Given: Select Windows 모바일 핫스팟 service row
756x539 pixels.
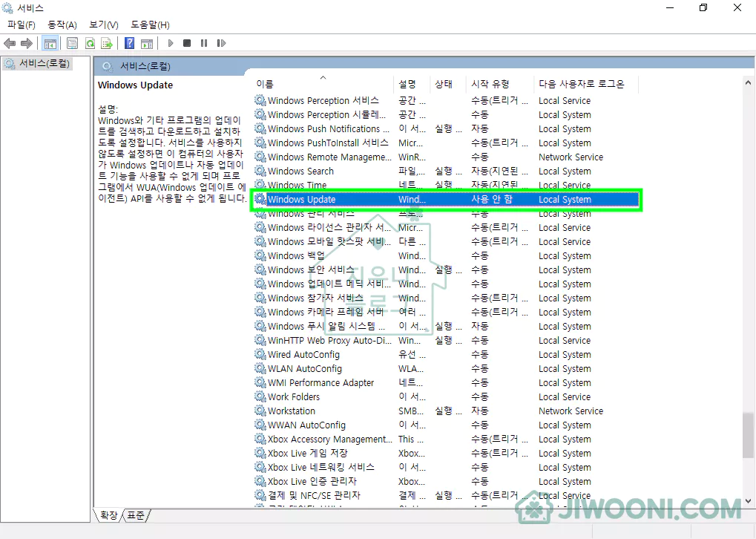Looking at the screenshot, I should click(x=446, y=241).
